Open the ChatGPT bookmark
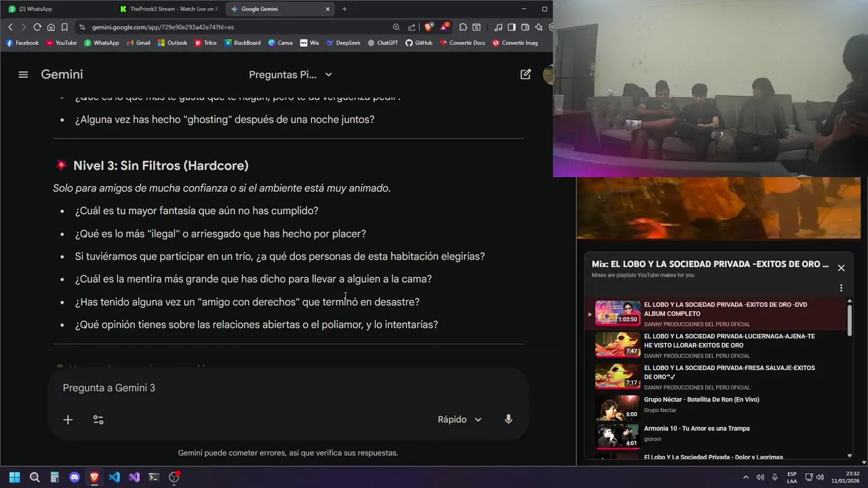Screen dimensions: 868x488 [x=383, y=43]
